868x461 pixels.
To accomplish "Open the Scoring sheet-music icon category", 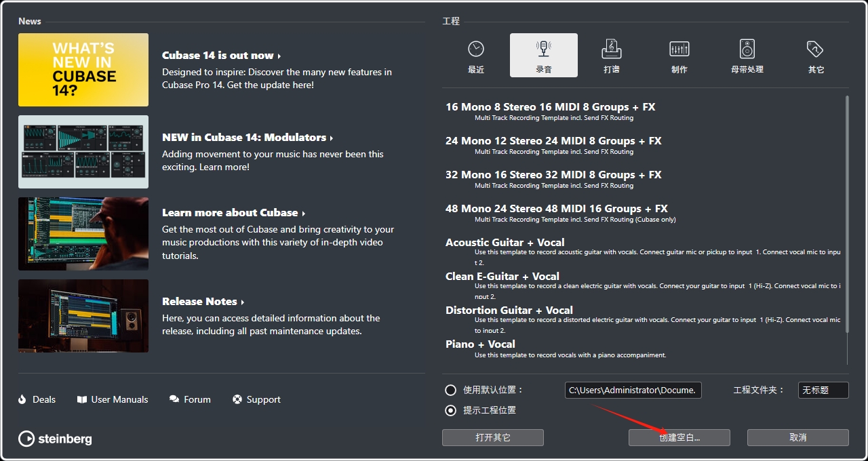I will 612,49.
